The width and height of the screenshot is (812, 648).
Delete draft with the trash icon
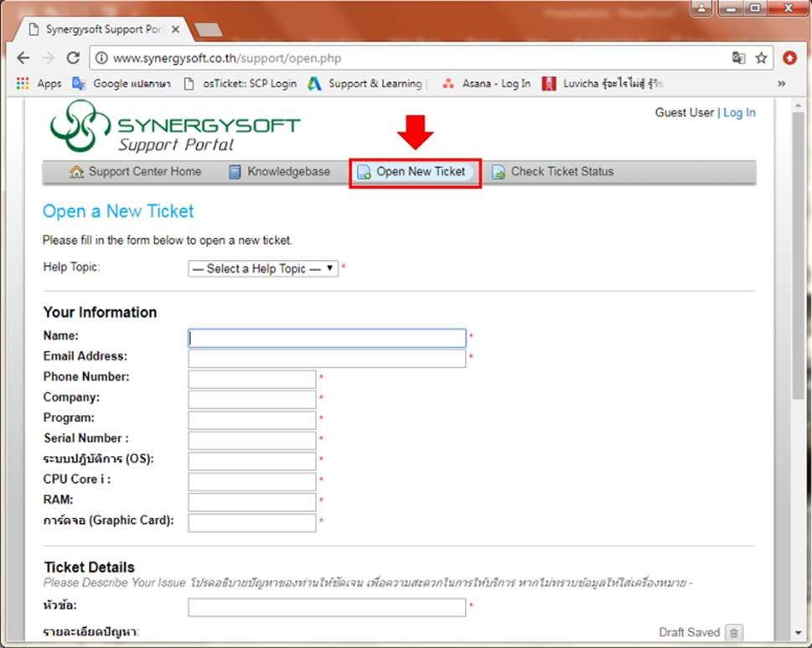pos(733,633)
